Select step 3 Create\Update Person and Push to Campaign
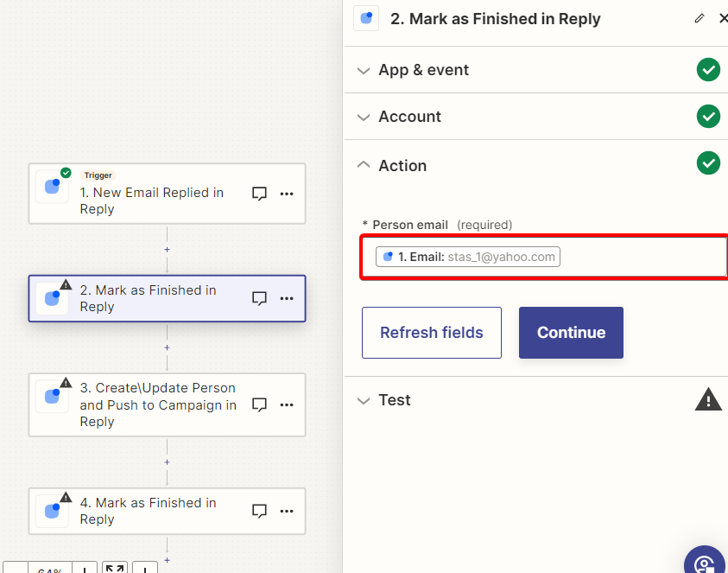Viewport: 728px width, 573px height. coord(168,404)
